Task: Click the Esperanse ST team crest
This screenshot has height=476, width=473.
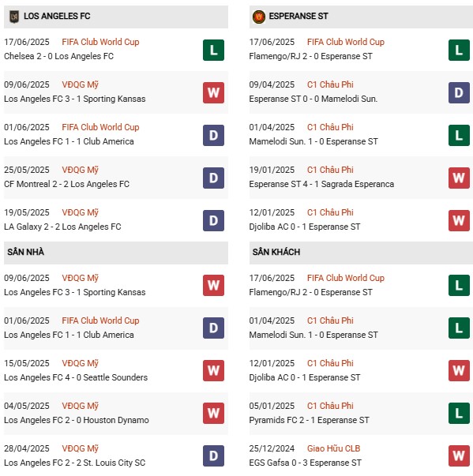Action: coord(259,17)
